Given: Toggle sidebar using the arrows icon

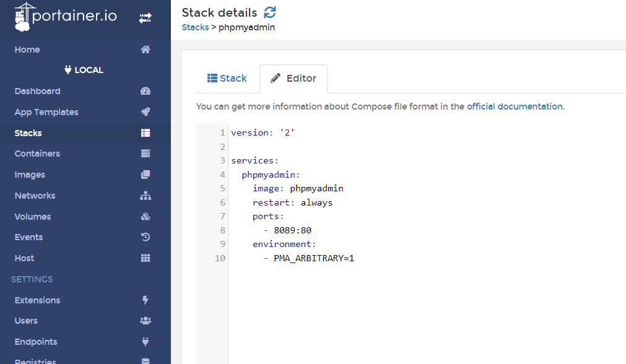Looking at the screenshot, I should click(x=145, y=19).
